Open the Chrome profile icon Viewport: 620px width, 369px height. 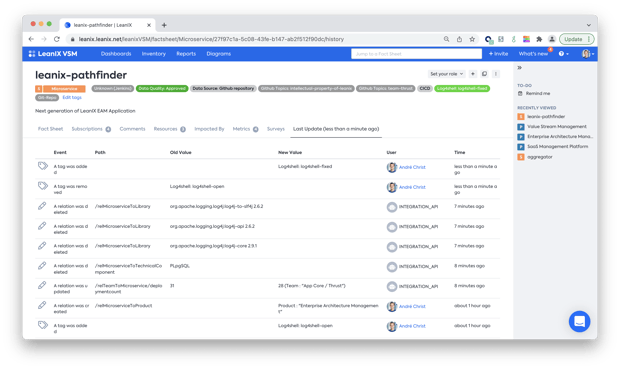(x=552, y=39)
